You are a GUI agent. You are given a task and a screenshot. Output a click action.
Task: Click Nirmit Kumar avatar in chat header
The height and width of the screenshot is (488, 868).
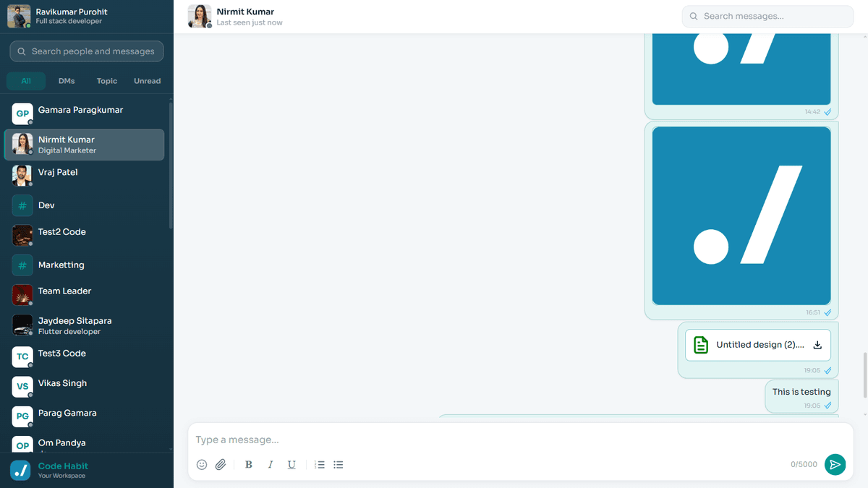coord(199,16)
